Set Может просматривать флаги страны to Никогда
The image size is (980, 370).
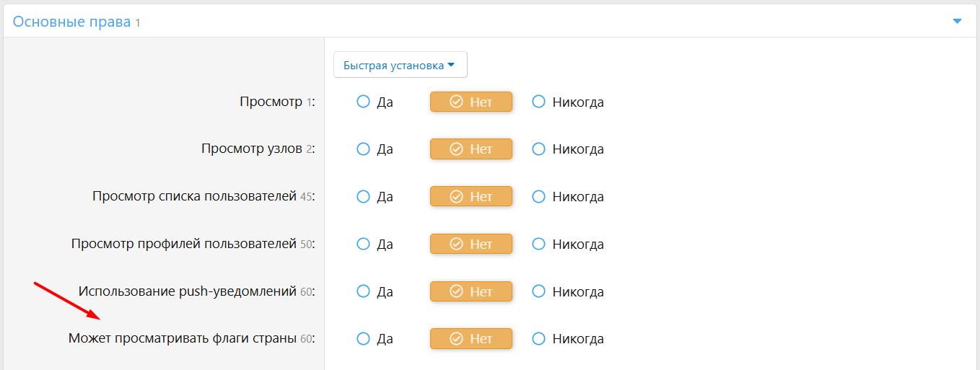pos(538,338)
